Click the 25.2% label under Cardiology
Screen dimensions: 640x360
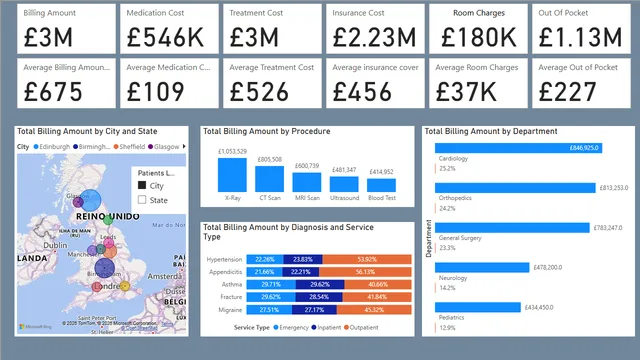[x=447, y=168]
